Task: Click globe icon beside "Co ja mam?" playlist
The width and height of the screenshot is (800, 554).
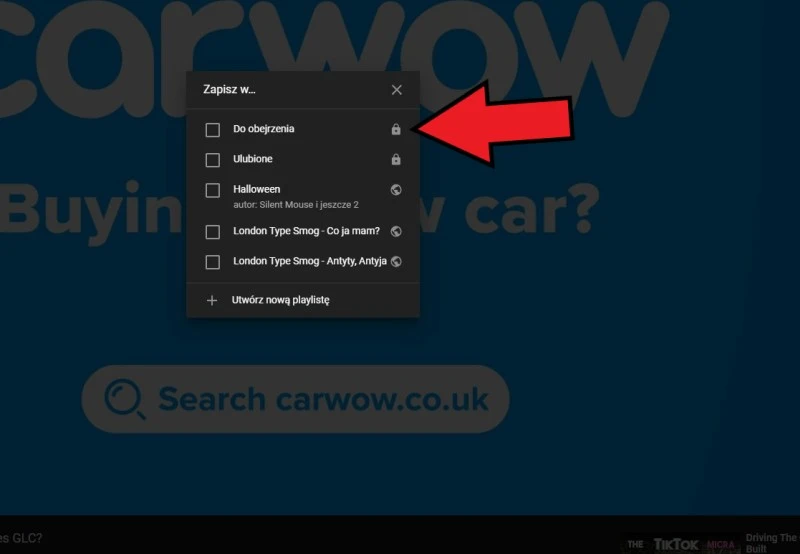Action: pos(396,232)
